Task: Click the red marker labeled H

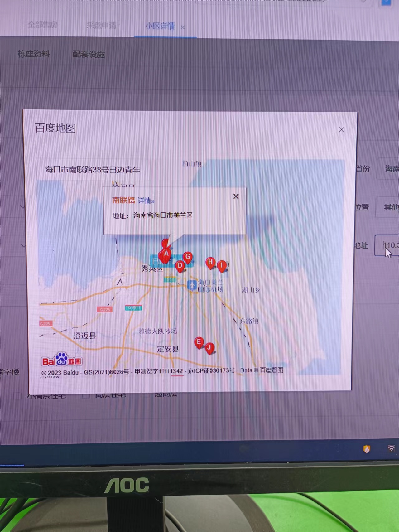Action: tap(210, 263)
